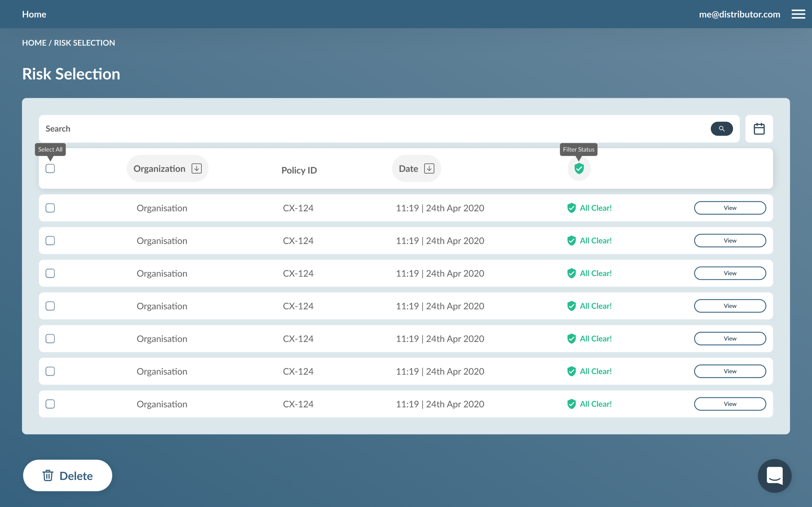Tick the first row's checkbox
Screen dimensions: 812x507
click(x=50, y=208)
